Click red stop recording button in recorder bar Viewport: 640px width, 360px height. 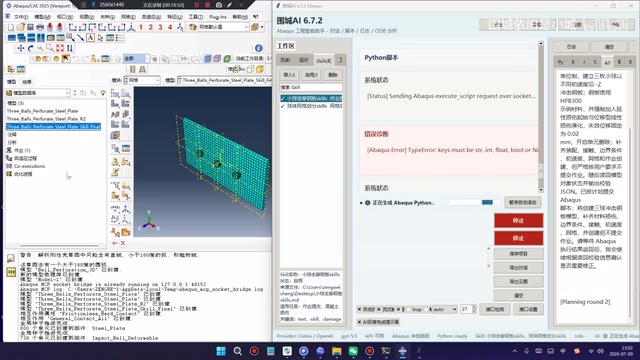(x=207, y=5)
